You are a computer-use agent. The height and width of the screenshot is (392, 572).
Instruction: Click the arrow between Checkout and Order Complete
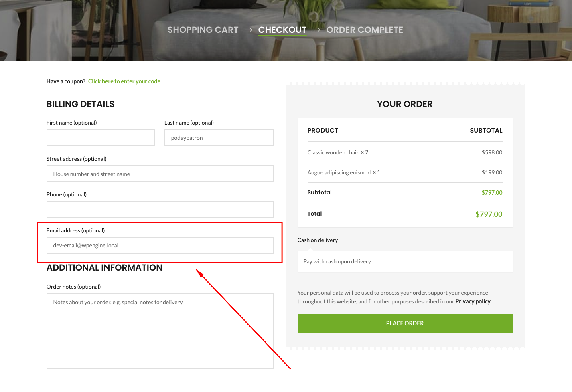(316, 30)
